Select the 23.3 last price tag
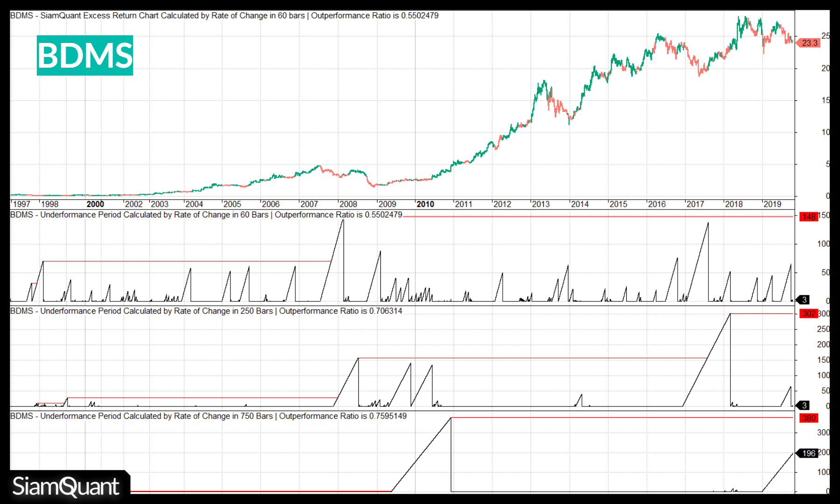This screenshot has width=840, height=504. coord(809,43)
